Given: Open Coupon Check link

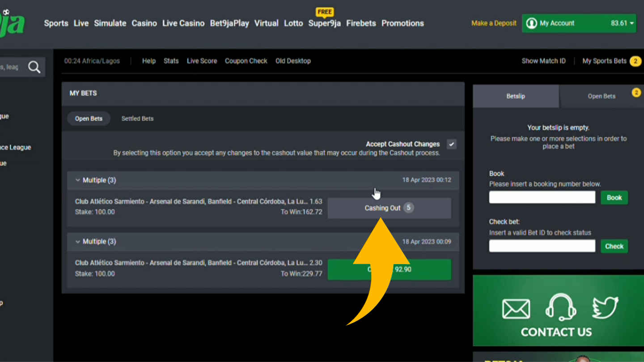Looking at the screenshot, I should click(246, 61).
